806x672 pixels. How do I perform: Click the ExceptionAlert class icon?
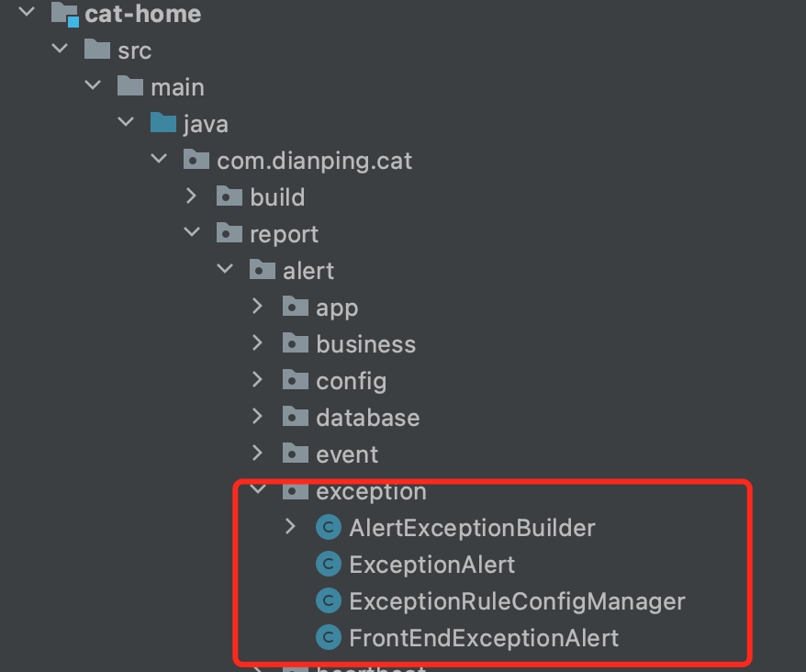328,565
